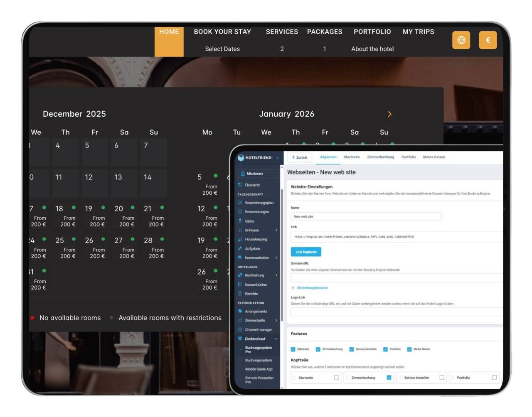Open the PORTFOLIO menu item
This screenshot has height=417, width=532.
[x=372, y=32]
